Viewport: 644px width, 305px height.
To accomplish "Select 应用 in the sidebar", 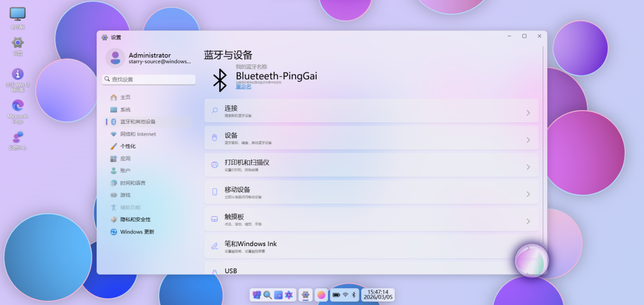I will pyautogui.click(x=148, y=158).
